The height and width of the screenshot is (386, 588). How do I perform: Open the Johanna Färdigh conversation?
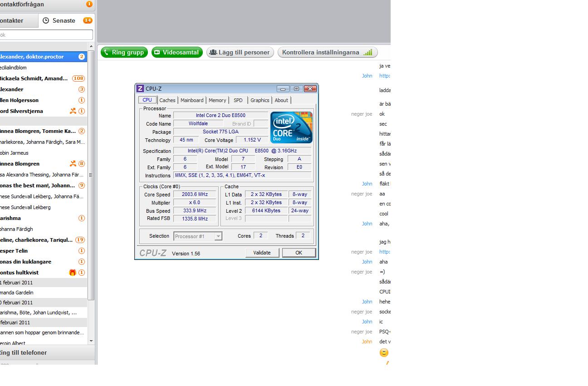click(x=44, y=229)
